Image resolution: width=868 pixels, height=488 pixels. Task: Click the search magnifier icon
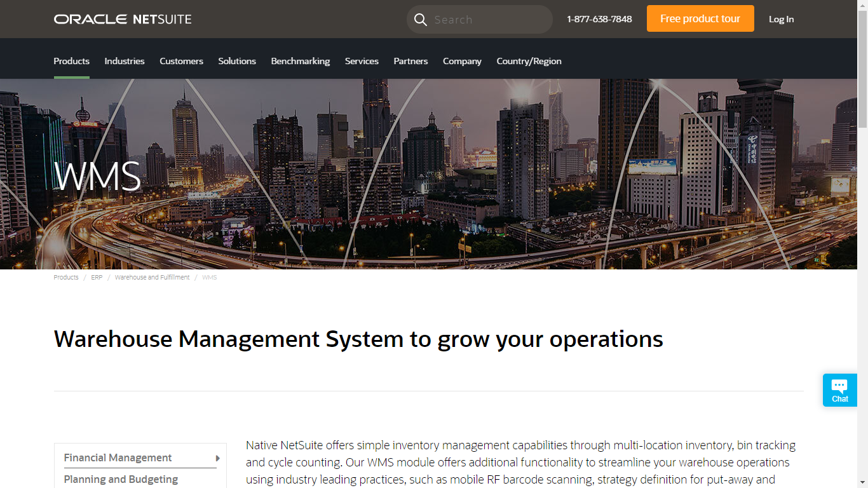(420, 20)
